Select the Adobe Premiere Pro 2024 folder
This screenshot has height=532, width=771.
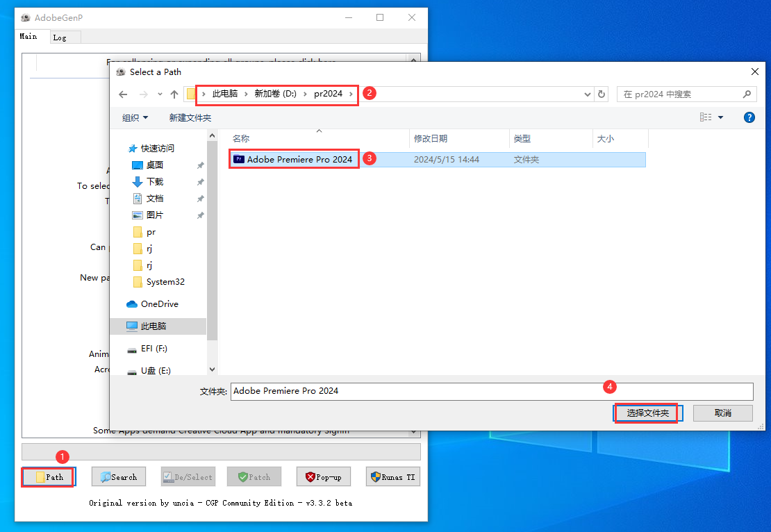(x=299, y=159)
